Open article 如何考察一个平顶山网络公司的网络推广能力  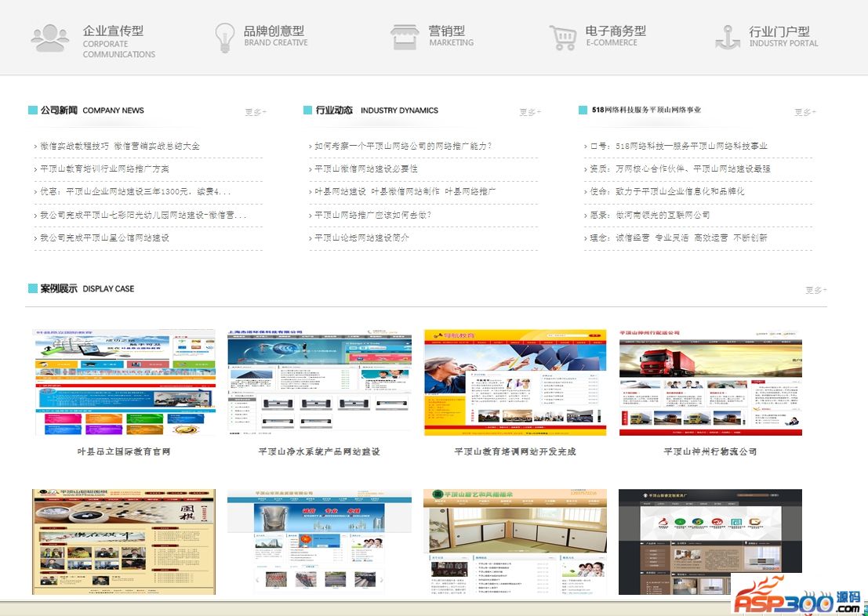pyautogui.click(x=403, y=146)
